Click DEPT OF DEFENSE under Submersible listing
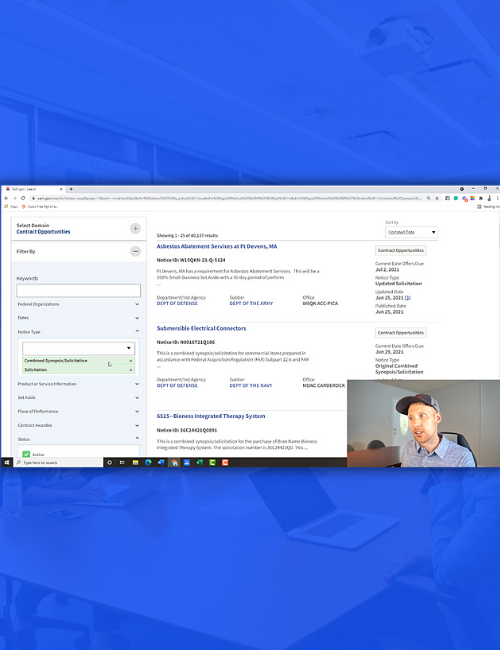This screenshot has width=500, height=650. (177, 386)
